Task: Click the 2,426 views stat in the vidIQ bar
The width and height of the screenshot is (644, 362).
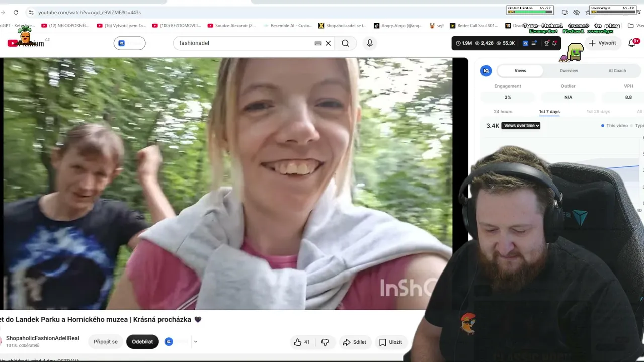Action: tap(484, 43)
